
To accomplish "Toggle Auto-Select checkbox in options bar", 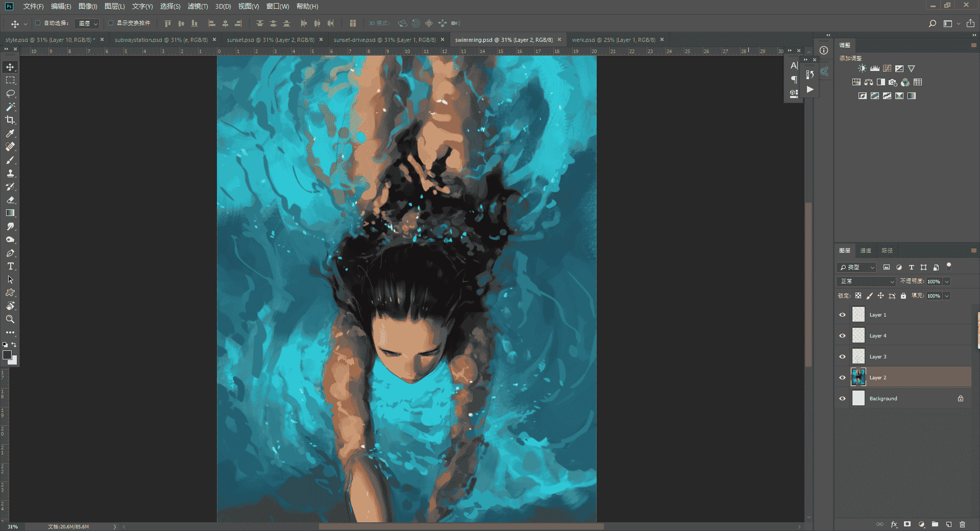I will pyautogui.click(x=38, y=23).
